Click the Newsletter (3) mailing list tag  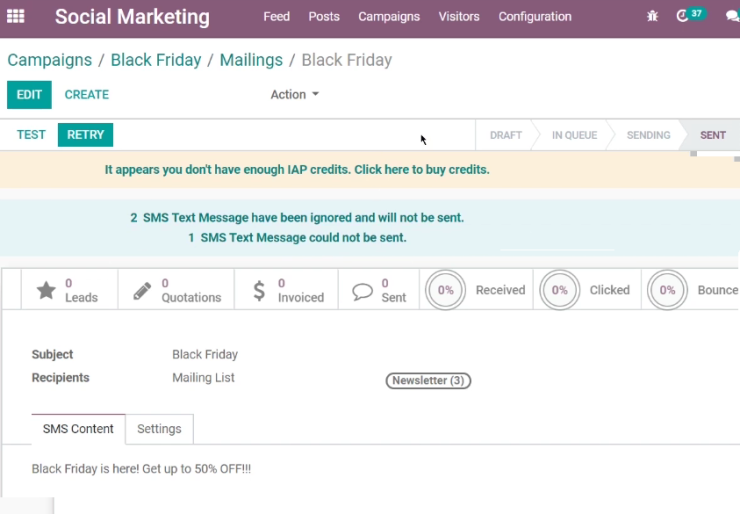pos(428,380)
